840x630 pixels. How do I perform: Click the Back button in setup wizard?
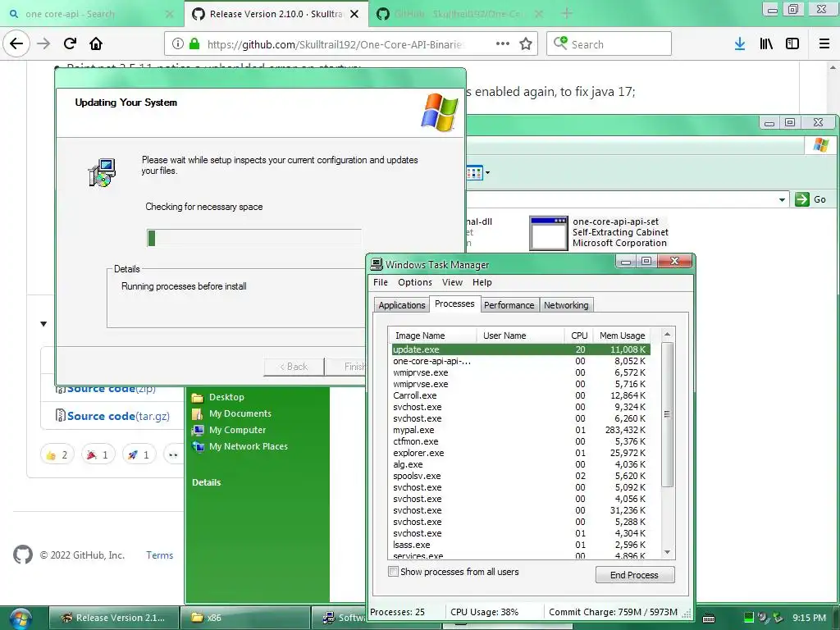294,367
